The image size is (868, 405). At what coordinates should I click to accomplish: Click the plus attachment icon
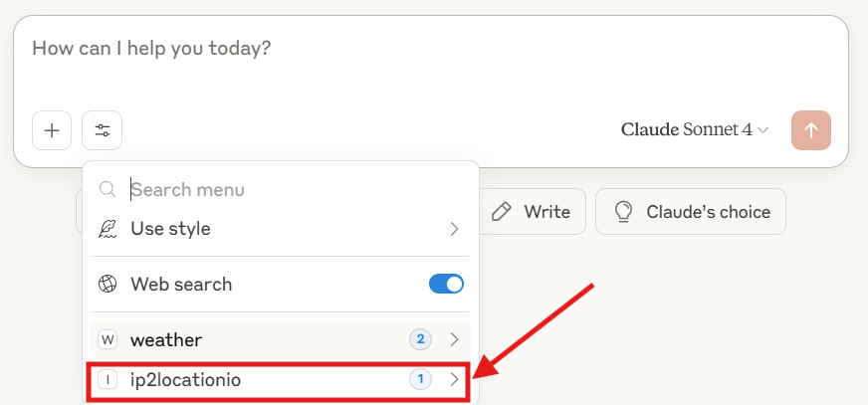[x=52, y=130]
